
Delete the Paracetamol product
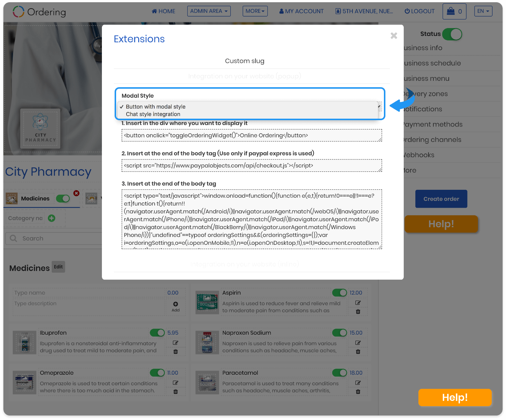(358, 392)
